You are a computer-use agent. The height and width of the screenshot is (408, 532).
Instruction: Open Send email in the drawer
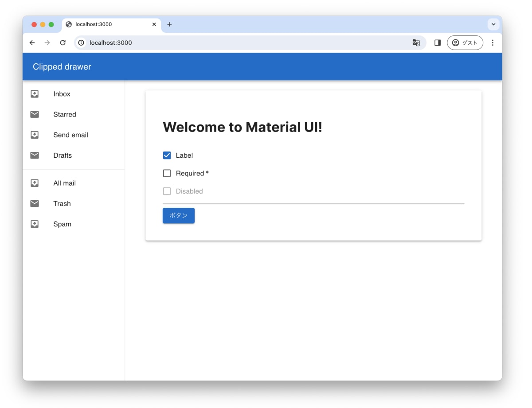pyautogui.click(x=74, y=135)
